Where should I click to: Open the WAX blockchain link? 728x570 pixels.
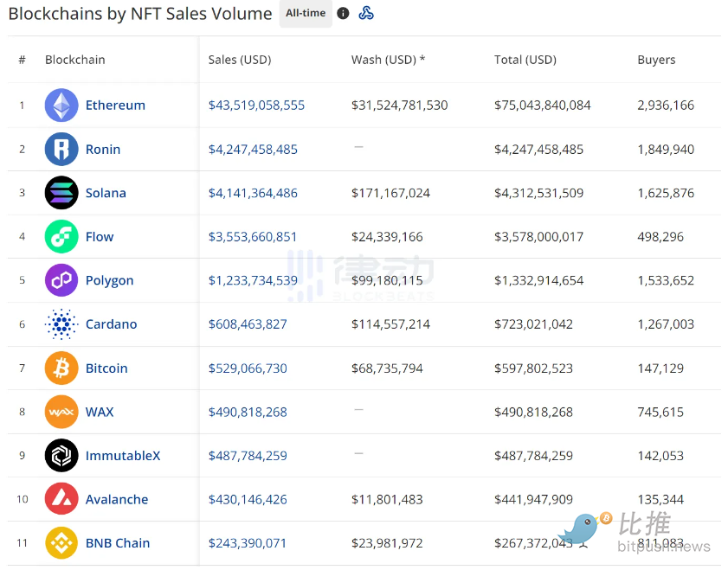point(100,412)
